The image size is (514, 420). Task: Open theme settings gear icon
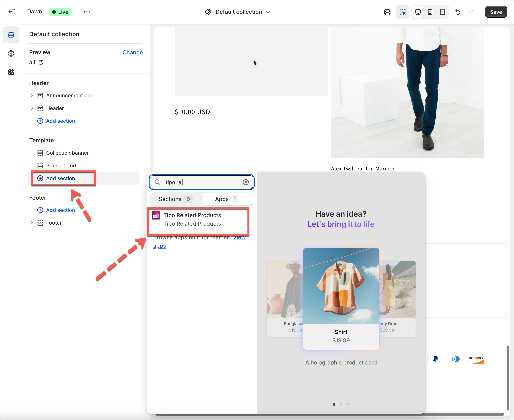point(11,53)
